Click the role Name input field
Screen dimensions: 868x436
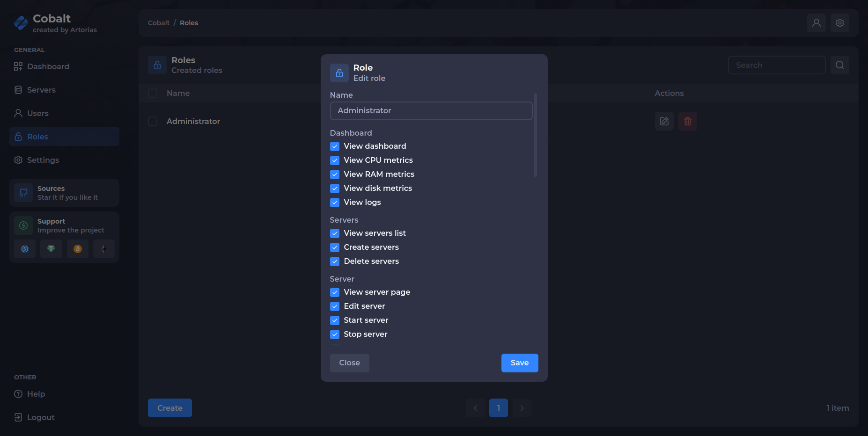click(x=431, y=111)
